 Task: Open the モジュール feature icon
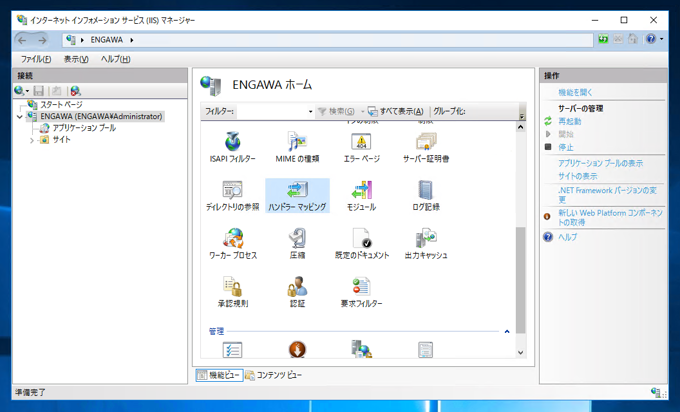tap(361, 196)
